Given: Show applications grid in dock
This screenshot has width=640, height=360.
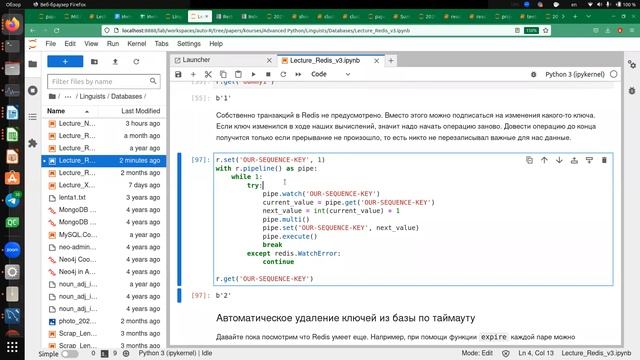Looking at the screenshot, I should 12,347.
